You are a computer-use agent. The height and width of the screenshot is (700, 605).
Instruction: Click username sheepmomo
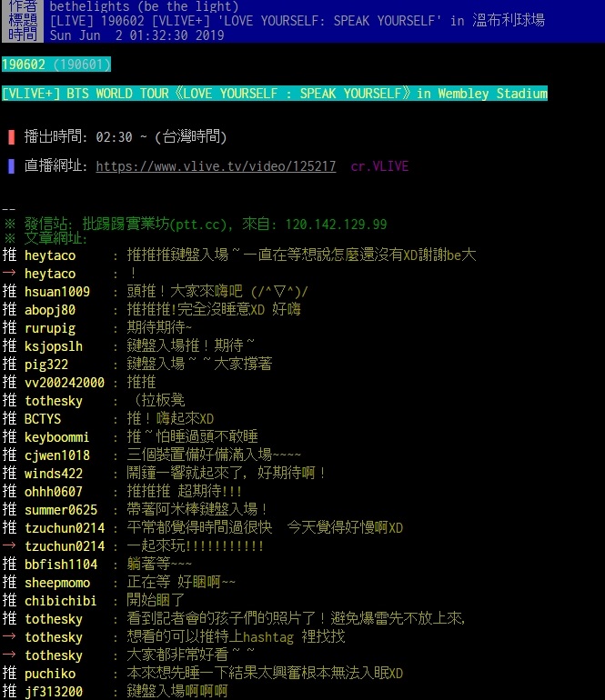point(57,583)
